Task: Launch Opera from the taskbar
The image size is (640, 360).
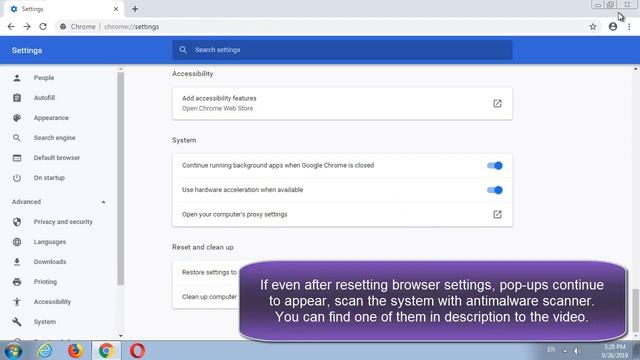Action: pyautogui.click(x=137, y=351)
